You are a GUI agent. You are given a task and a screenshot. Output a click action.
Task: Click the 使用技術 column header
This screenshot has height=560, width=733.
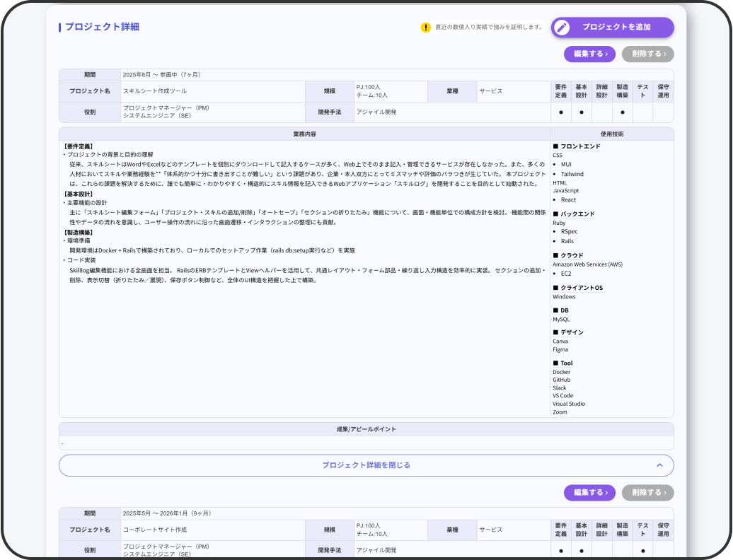pos(611,134)
